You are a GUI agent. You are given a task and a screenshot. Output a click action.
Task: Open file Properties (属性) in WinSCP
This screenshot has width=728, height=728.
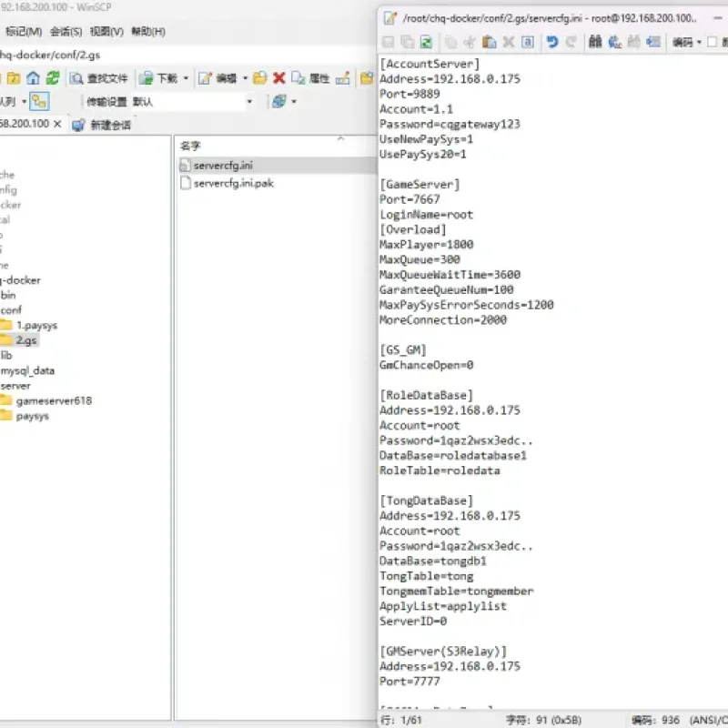311,78
